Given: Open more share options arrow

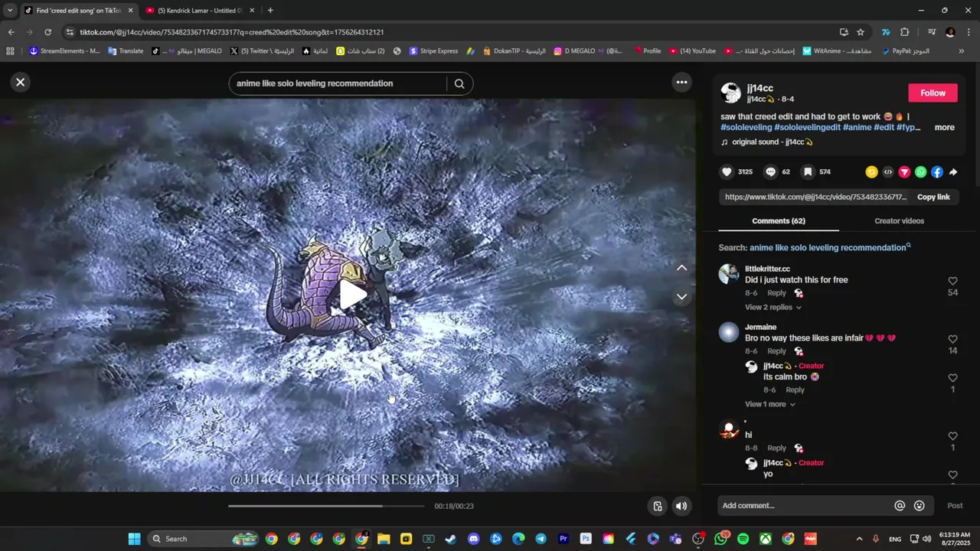Looking at the screenshot, I should (953, 172).
